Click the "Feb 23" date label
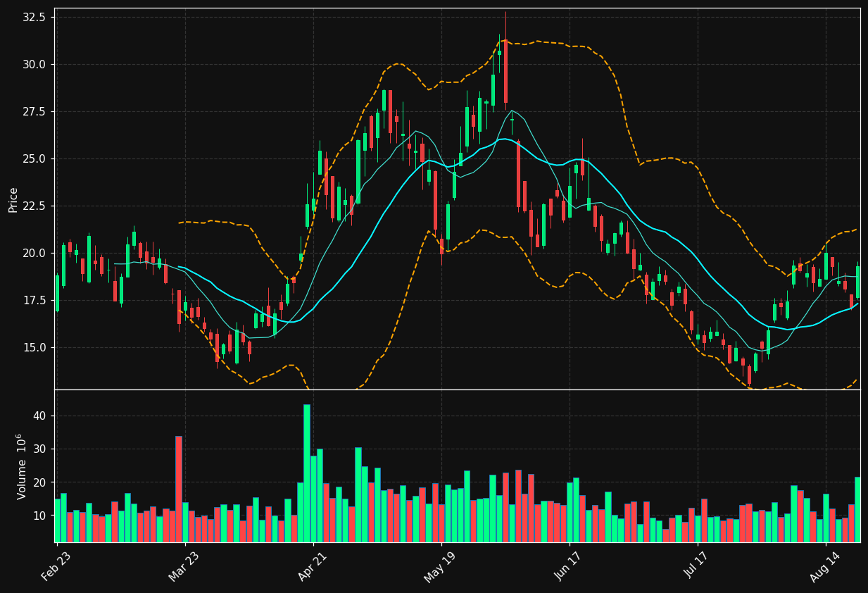Screen dimensions: 868x593 56,566
